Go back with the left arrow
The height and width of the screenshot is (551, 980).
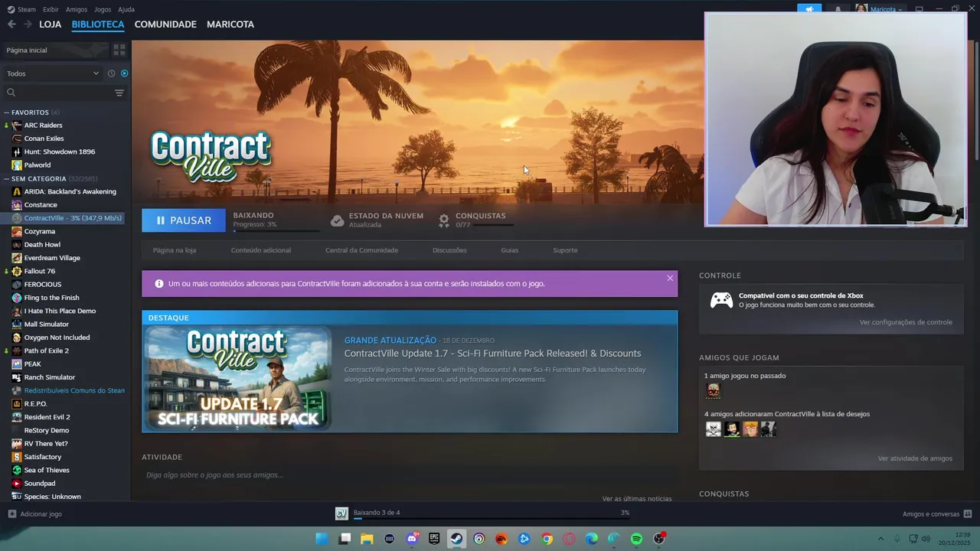11,24
